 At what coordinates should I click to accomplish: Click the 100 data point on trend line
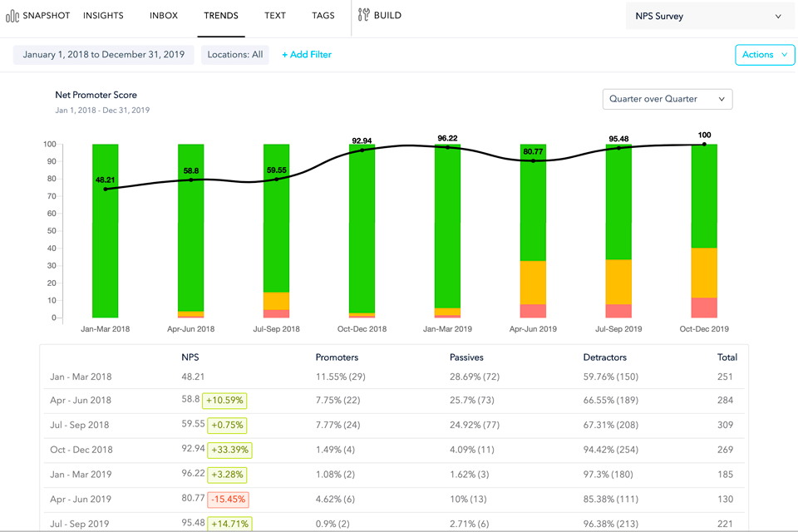point(704,145)
